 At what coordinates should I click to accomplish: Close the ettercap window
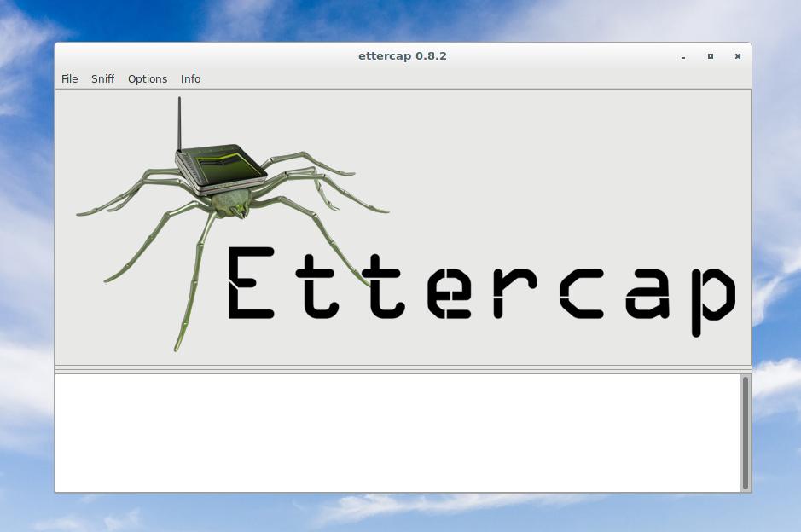click(x=738, y=56)
